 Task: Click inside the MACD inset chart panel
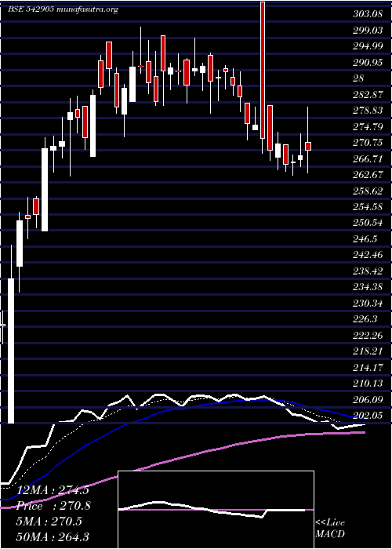click(216, 510)
